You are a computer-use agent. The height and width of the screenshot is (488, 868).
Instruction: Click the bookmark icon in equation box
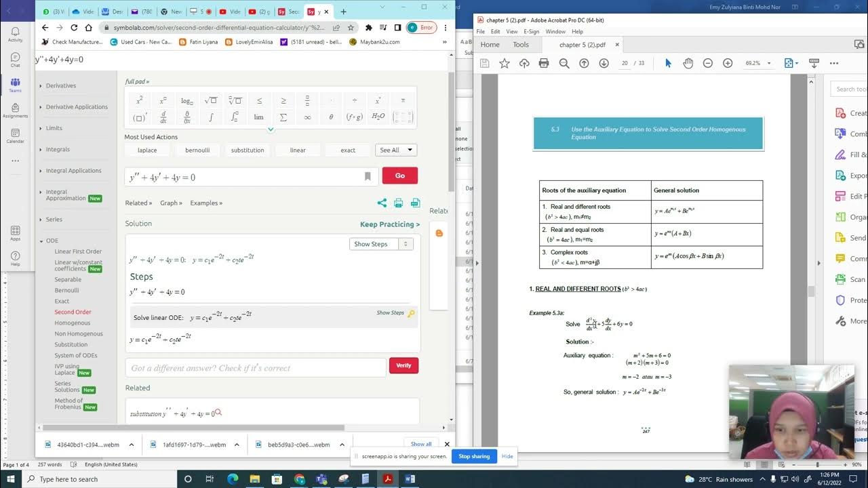368,176
